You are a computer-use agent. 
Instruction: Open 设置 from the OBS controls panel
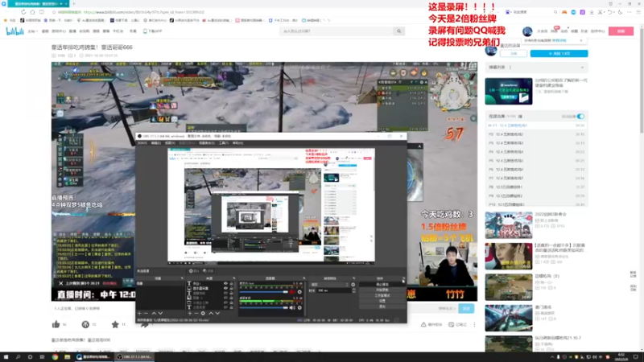(382, 301)
